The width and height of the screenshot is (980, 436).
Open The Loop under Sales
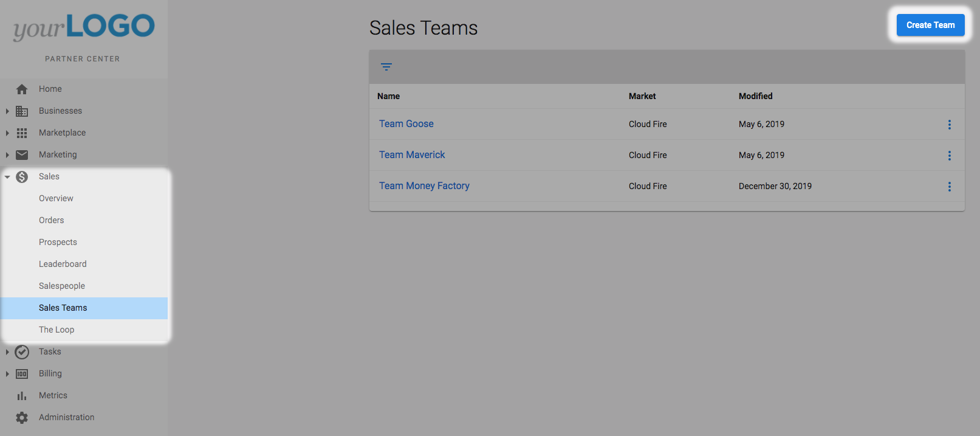point(57,330)
